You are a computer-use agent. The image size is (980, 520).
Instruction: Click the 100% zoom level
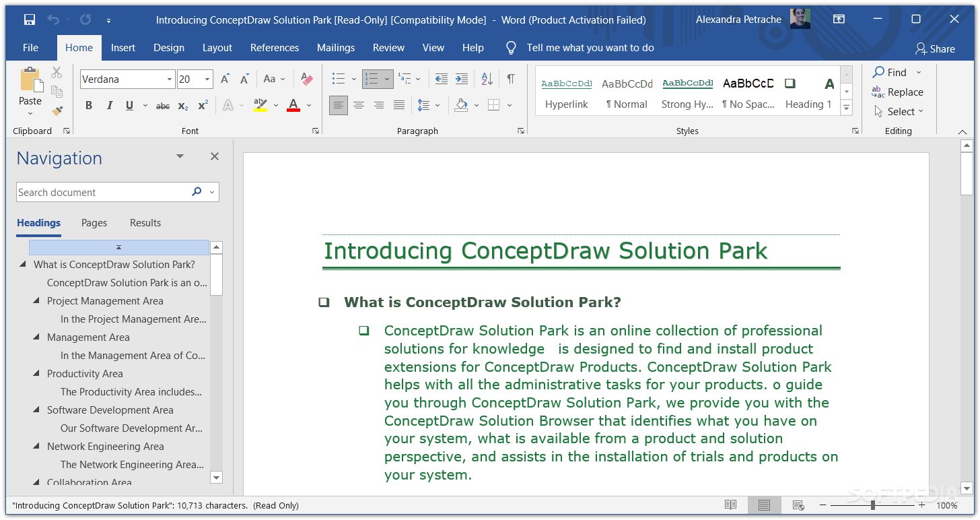[x=947, y=505]
